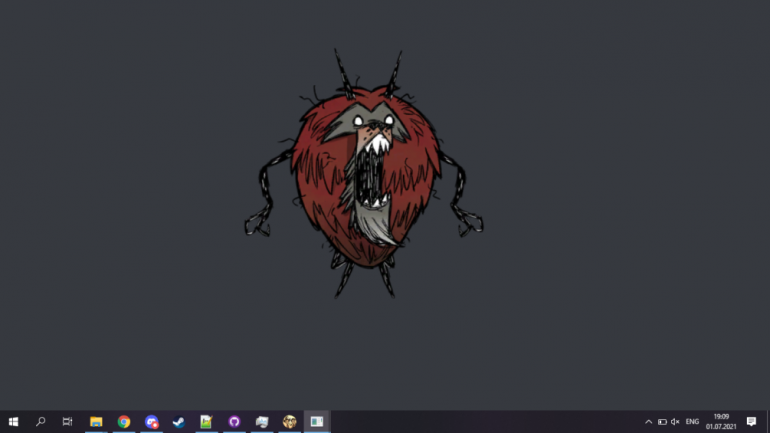The image size is (770, 433).
Task: Click the taskbar search magnifier
Action: (41, 422)
